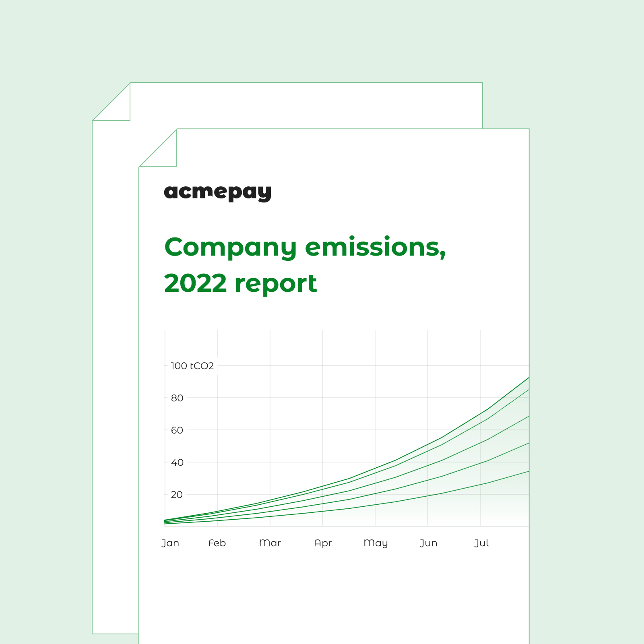Click the acmepay logo

[217, 194]
